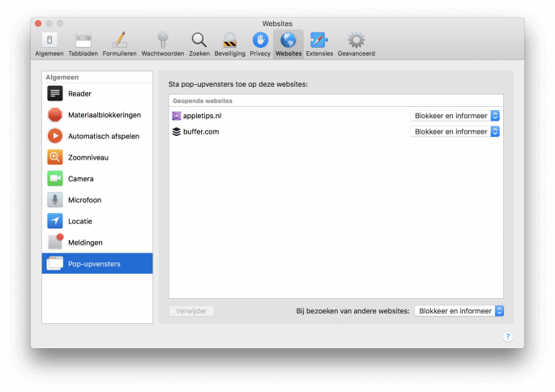Select the Websites globe tab
Viewport: 555px width, 392px height.
(288, 45)
